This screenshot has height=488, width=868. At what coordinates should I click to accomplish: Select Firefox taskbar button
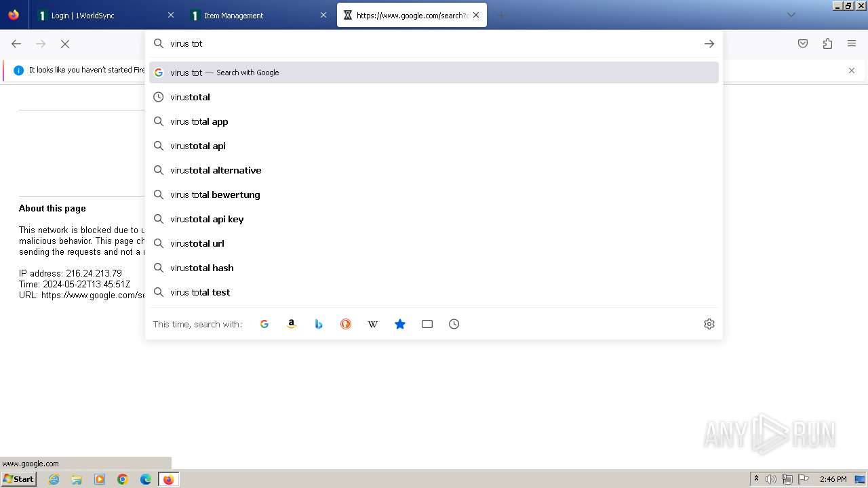pyautogui.click(x=168, y=479)
